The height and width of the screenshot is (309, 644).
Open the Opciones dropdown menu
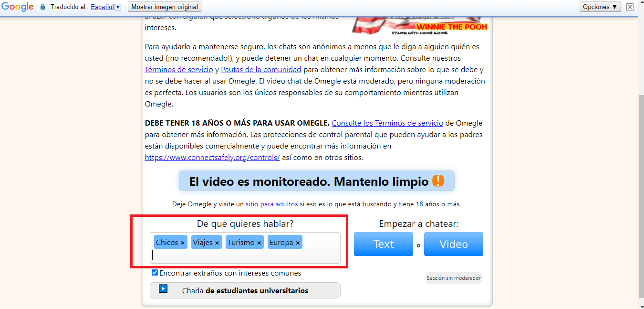pyautogui.click(x=601, y=7)
